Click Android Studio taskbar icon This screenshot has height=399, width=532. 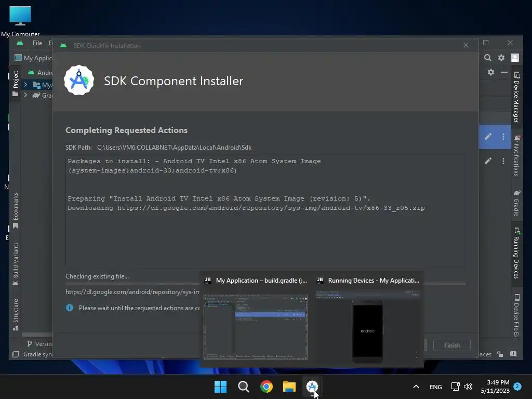(x=312, y=387)
